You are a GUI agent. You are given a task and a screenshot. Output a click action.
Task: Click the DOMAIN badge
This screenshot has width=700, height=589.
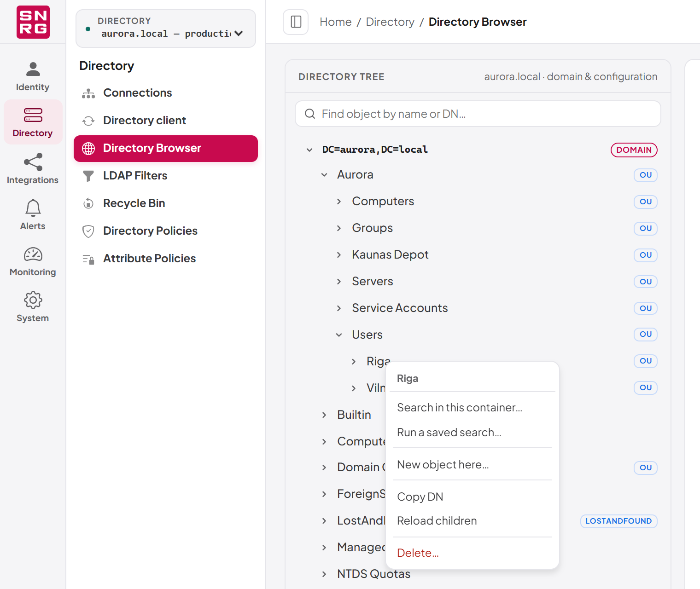coord(634,150)
